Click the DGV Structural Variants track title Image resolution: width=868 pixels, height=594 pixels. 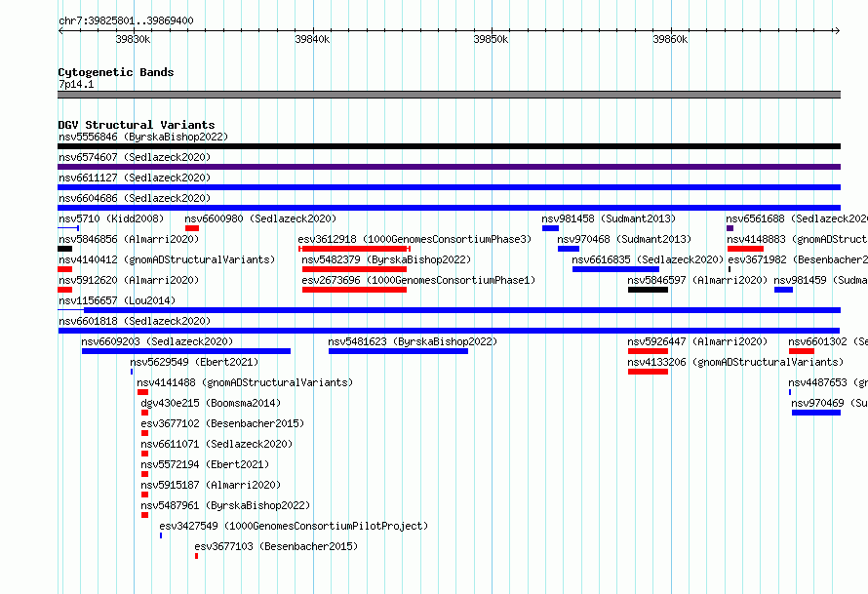(137, 125)
